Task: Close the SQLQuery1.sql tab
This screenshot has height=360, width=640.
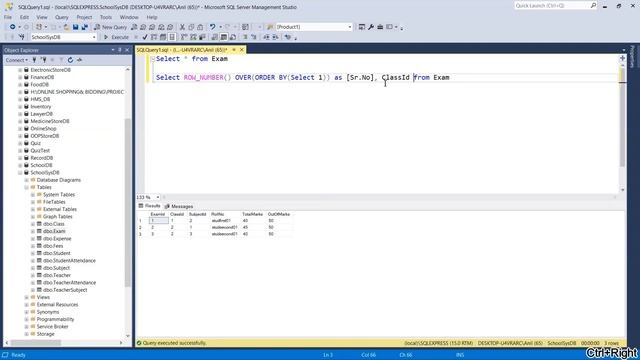Action: [x=242, y=50]
